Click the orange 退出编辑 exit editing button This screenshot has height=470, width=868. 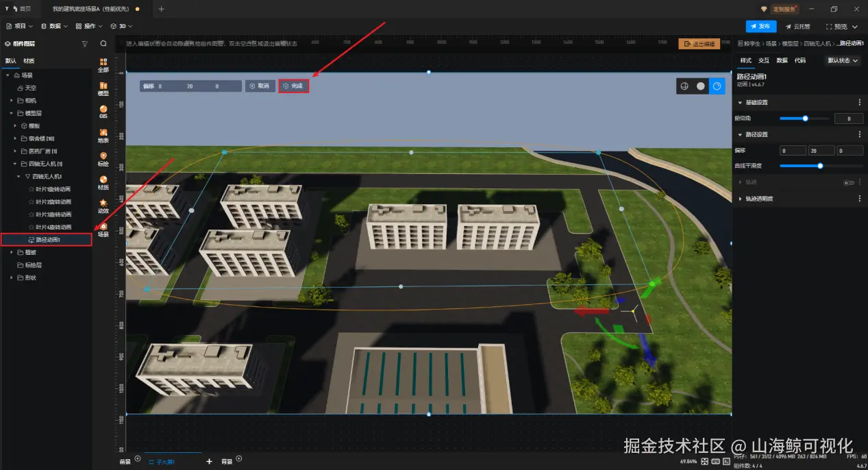[x=699, y=44]
